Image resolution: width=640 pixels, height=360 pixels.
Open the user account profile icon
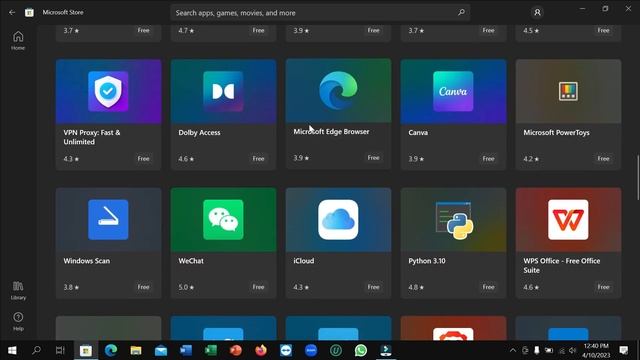coord(537,13)
